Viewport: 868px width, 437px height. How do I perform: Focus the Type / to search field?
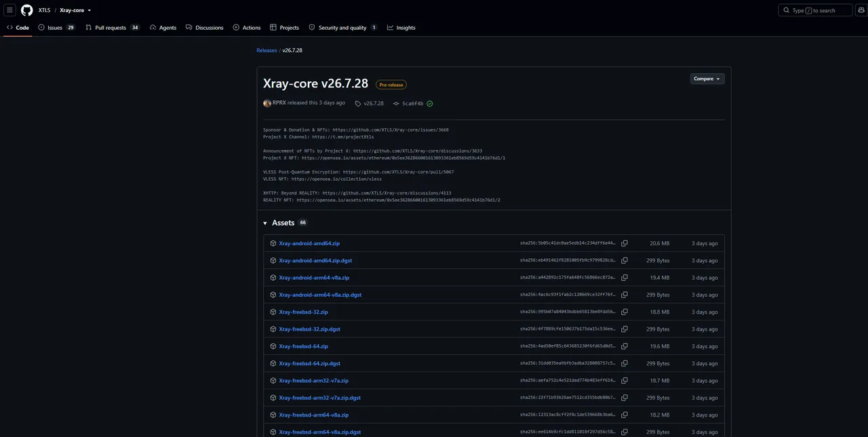point(816,10)
